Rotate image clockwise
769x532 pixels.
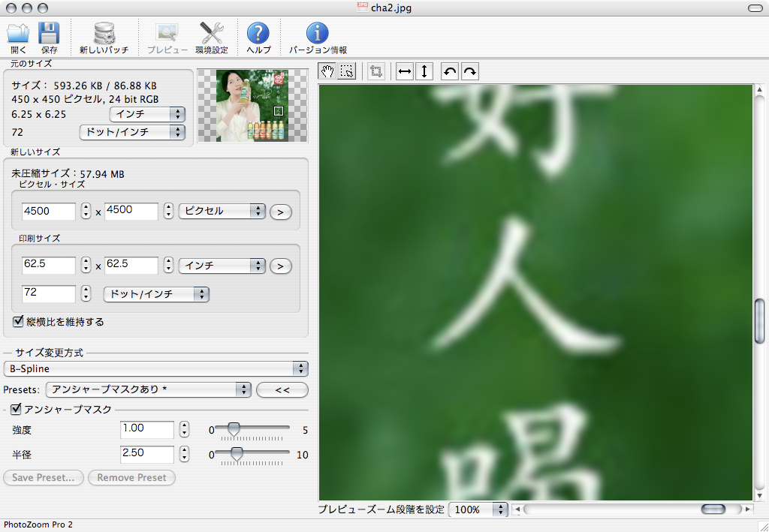(469, 71)
